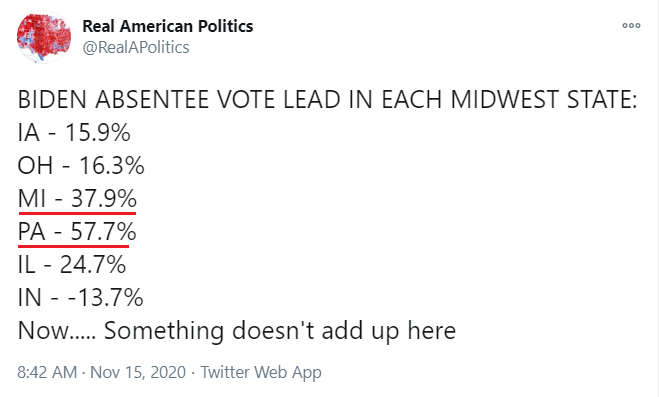This screenshot has height=397, width=659.
Task: Select the IL - 24.7% line
Action: [x=72, y=265]
